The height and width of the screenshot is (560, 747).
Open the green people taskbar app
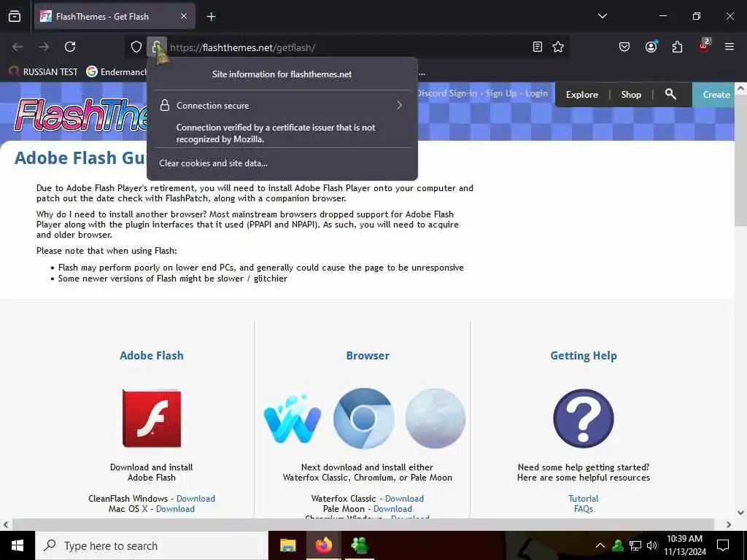coord(359,545)
